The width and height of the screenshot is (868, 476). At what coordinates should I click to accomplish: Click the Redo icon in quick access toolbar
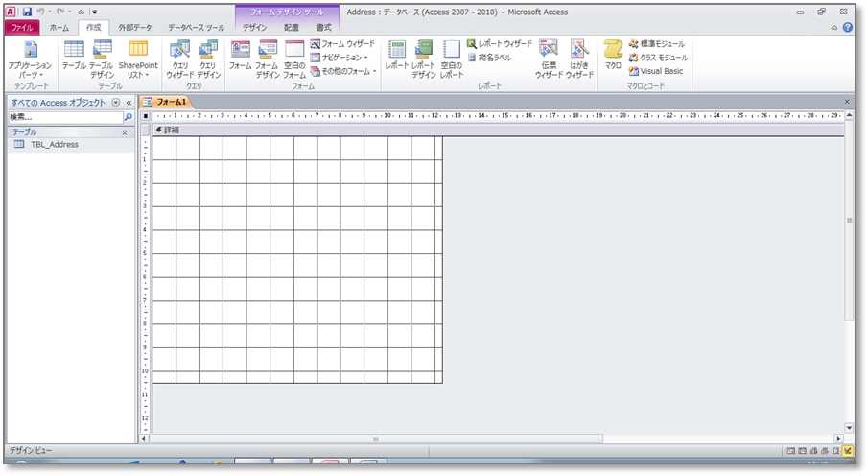(60, 12)
